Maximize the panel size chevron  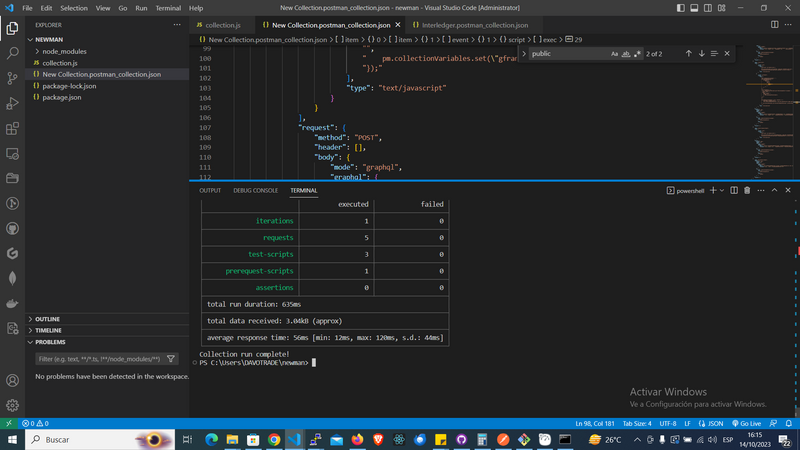pos(774,190)
